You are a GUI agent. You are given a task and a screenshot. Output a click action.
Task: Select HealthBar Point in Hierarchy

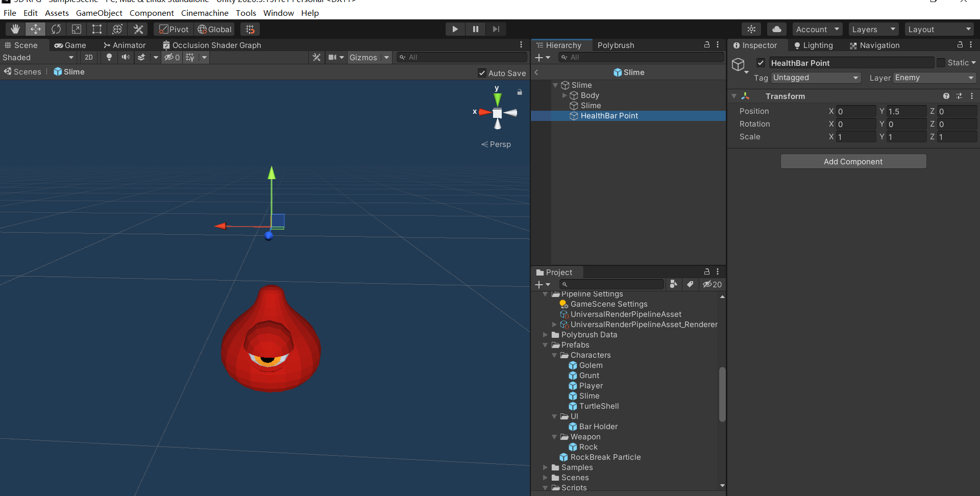(628, 116)
